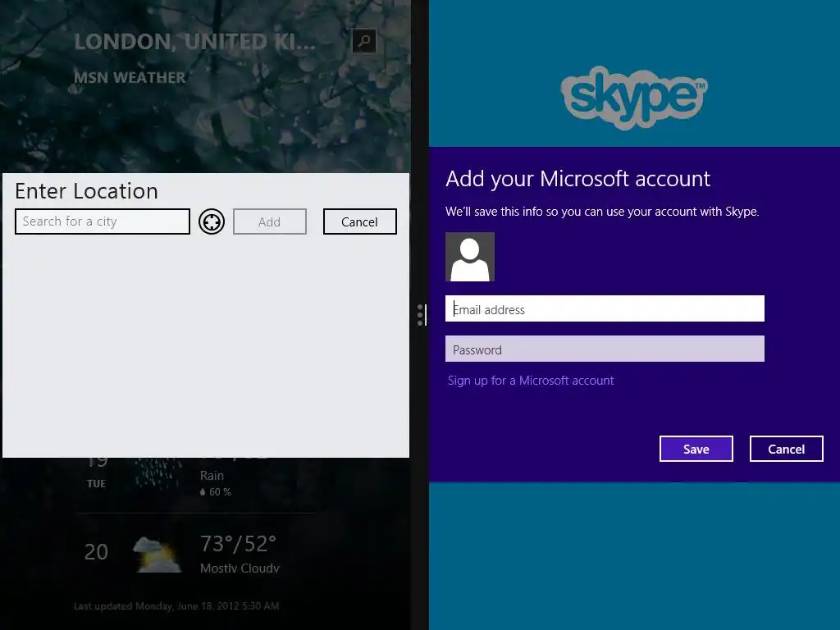840x630 pixels.
Task: Click the Password field
Action: pyautogui.click(x=605, y=349)
